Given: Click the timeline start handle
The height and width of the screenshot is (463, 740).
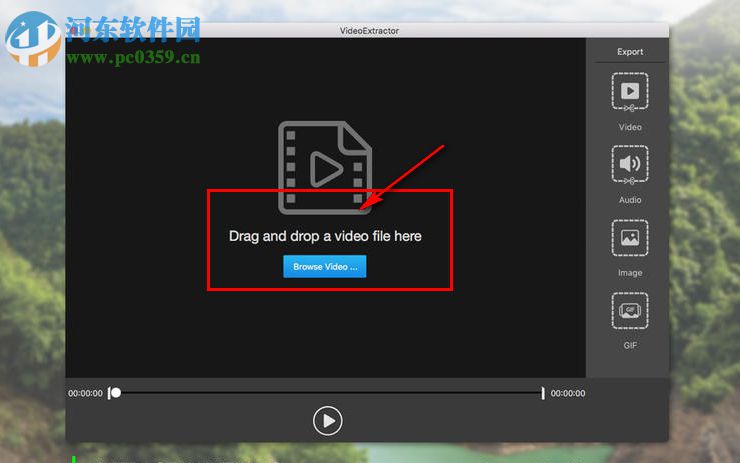Looking at the screenshot, I should (x=115, y=393).
